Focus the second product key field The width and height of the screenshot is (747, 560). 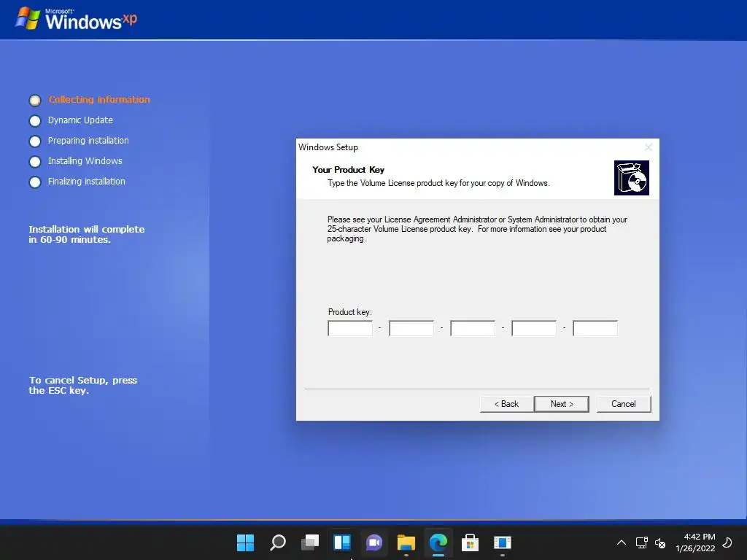coord(411,328)
